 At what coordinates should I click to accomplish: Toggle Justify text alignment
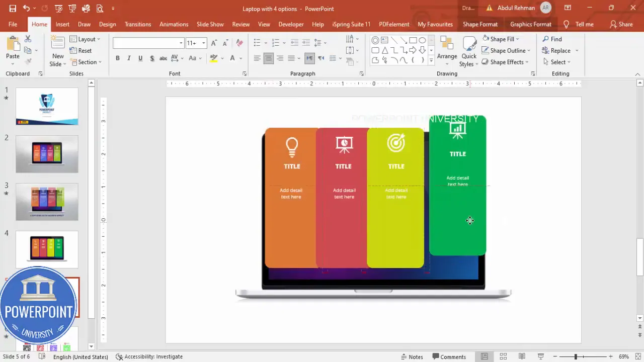tap(291, 58)
